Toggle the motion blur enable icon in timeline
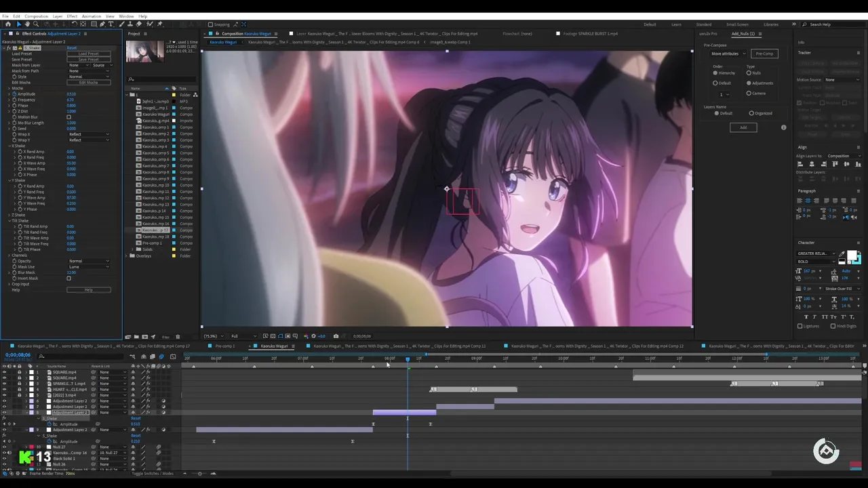Viewport: 868px width, 488px height. [x=161, y=357]
